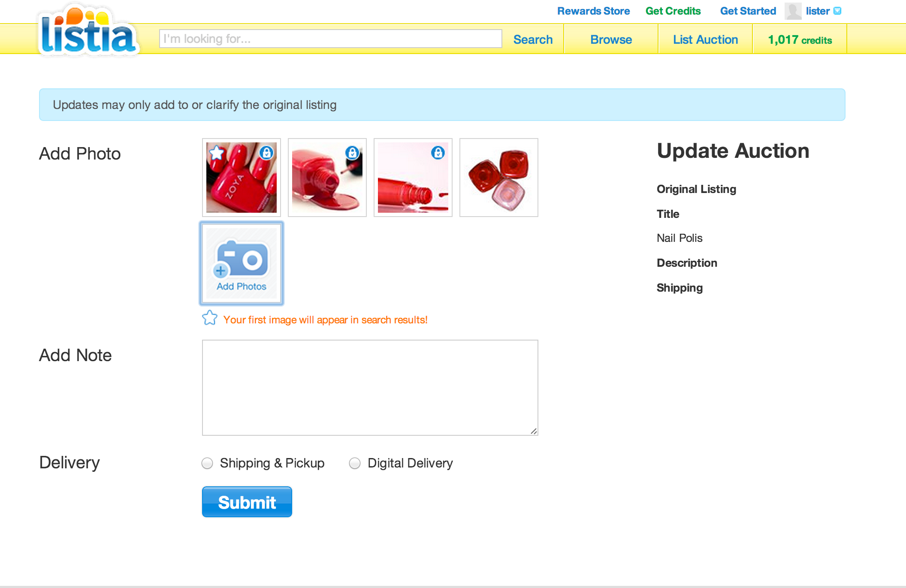Screen dimensions: 906x588
Task: Click 'Your first image will appear' notice
Action: pos(325,320)
